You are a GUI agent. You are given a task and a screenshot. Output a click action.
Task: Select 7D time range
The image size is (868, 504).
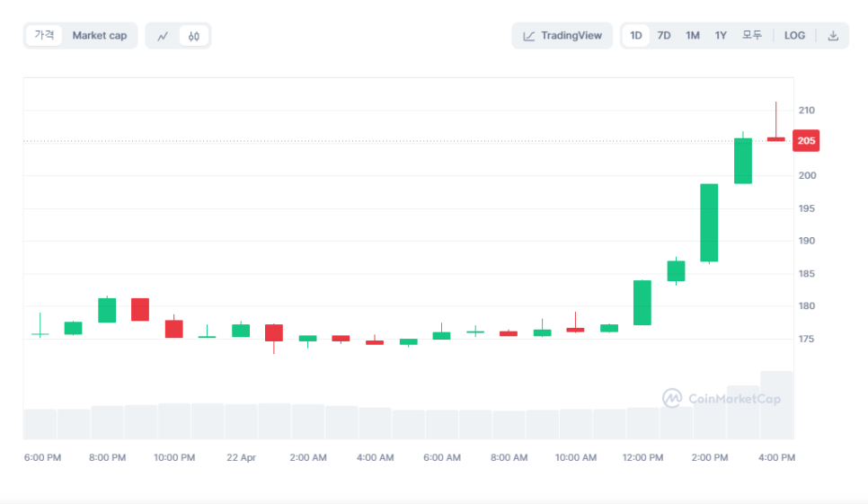(x=664, y=36)
